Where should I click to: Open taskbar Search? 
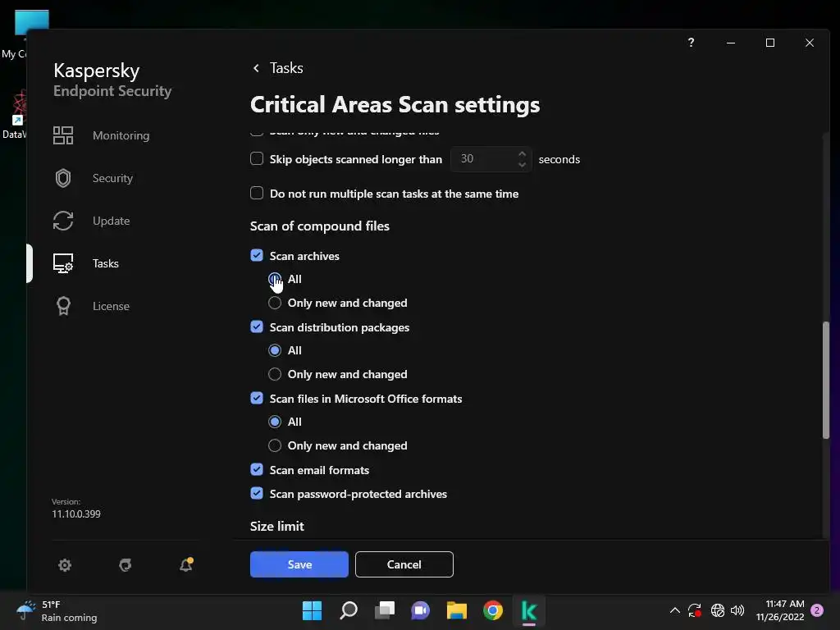[x=348, y=610]
